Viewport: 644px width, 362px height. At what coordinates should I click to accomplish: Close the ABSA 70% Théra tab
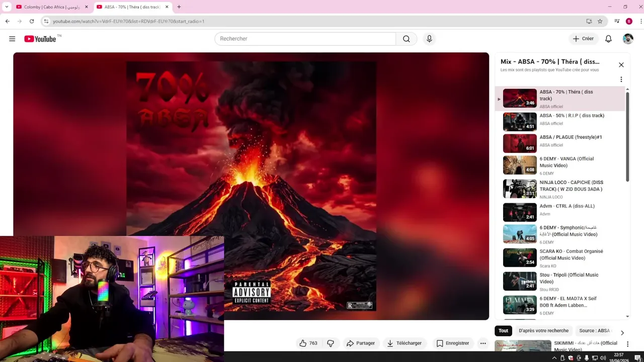coord(167,7)
